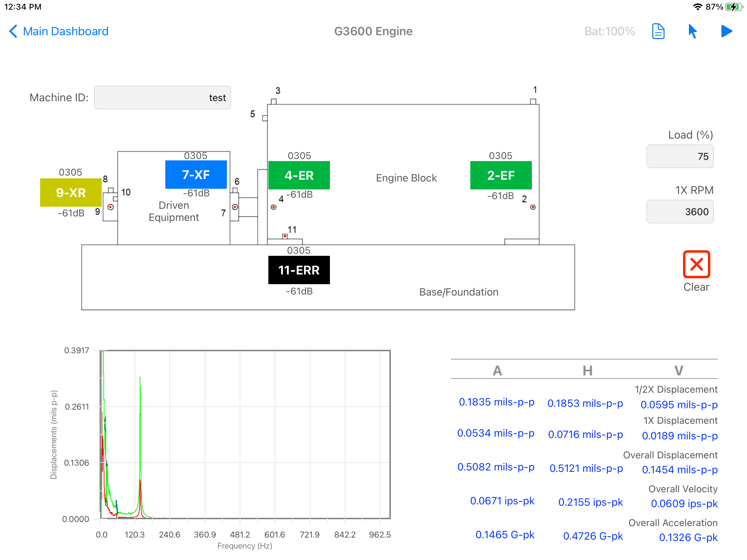
Task: Select 0.5082 mils-p-p overall displacement value
Action: [496, 467]
